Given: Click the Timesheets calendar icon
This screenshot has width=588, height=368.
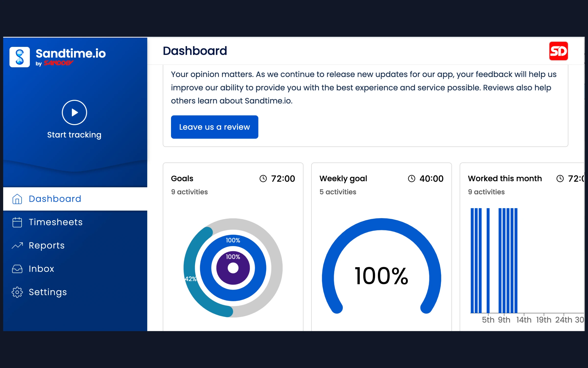Looking at the screenshot, I should point(17,222).
